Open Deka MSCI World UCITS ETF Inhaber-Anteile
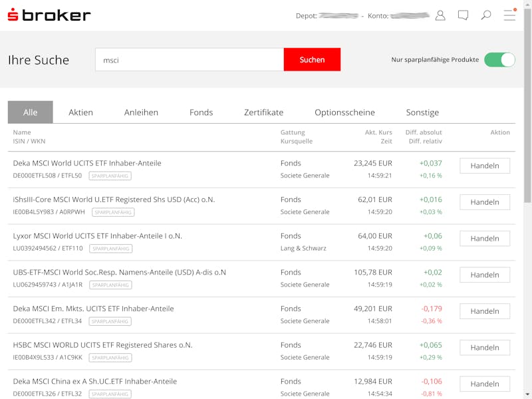This screenshot has height=399, width=532. click(x=87, y=163)
